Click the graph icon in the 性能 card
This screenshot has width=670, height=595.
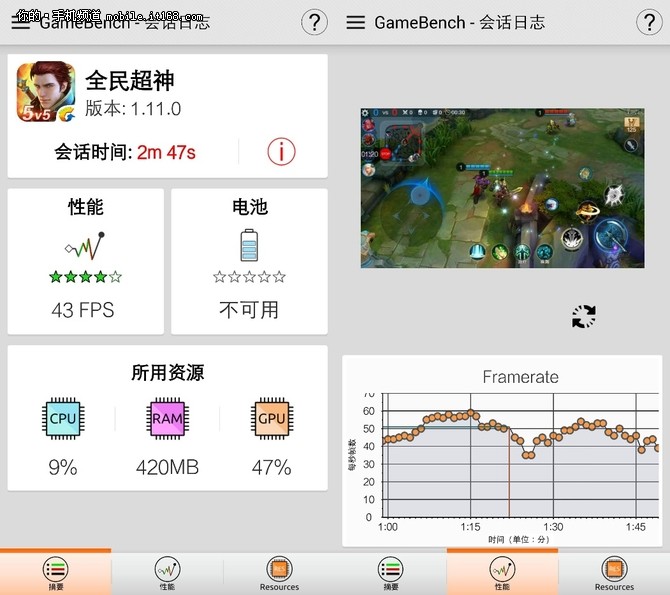tap(84, 245)
